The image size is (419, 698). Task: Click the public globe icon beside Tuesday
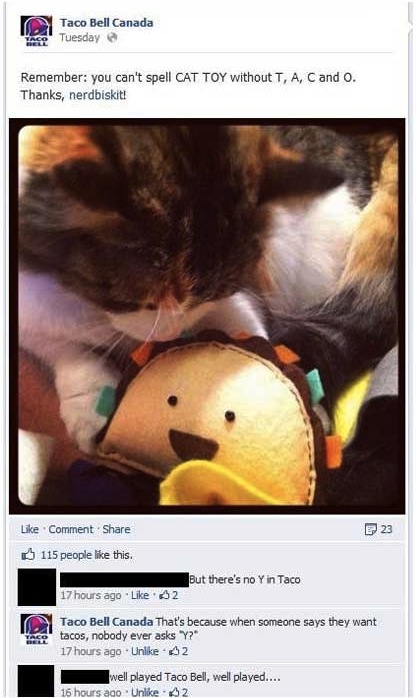(112, 38)
